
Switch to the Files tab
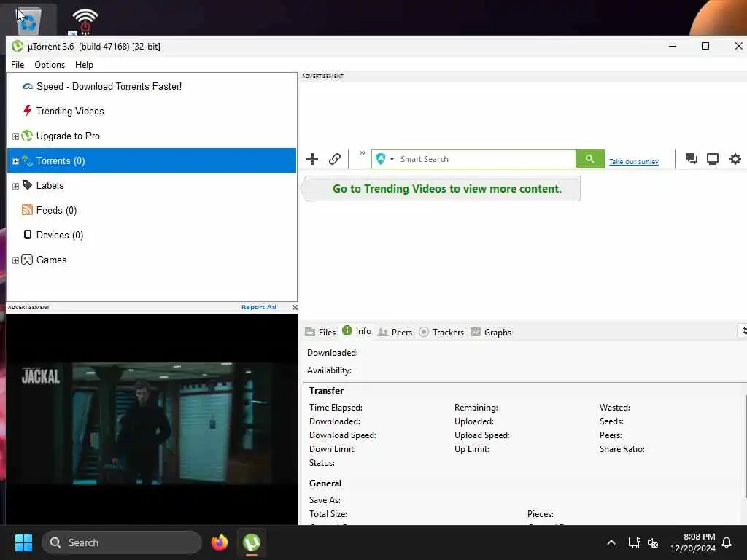[321, 332]
